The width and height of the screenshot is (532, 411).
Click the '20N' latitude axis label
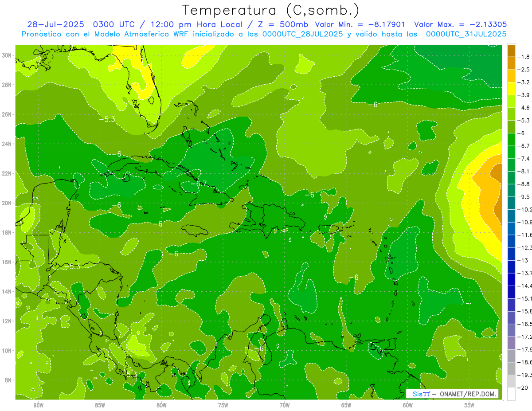pyautogui.click(x=7, y=203)
